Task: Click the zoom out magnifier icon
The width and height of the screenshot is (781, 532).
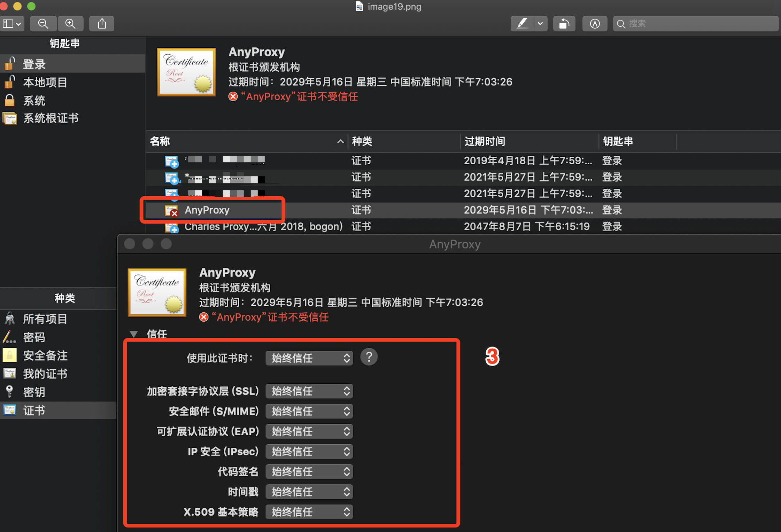Action: (x=43, y=24)
